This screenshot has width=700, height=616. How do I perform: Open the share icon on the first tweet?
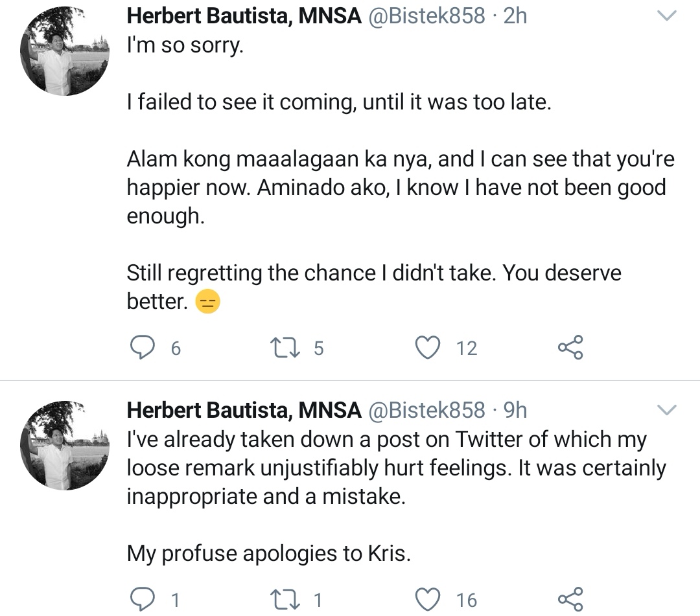tap(570, 347)
